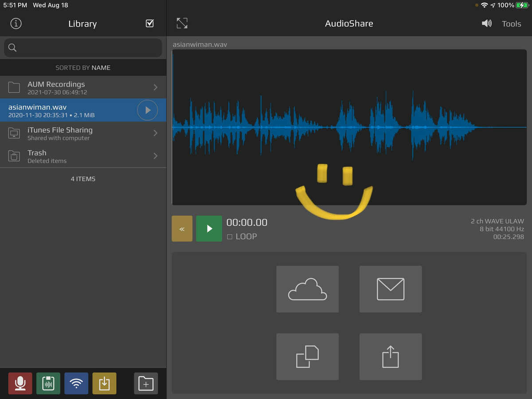
Task: Rewind with the yellow double-arrow button
Action: point(182,229)
